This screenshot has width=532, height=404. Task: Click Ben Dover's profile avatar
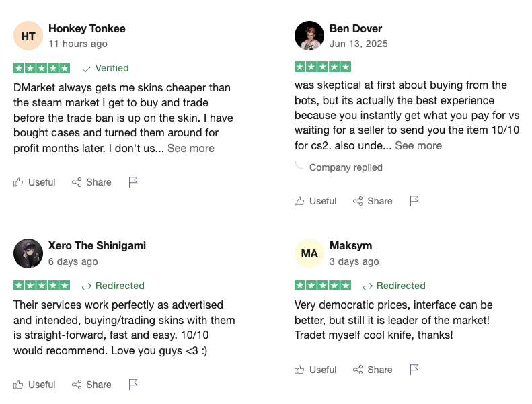309,36
